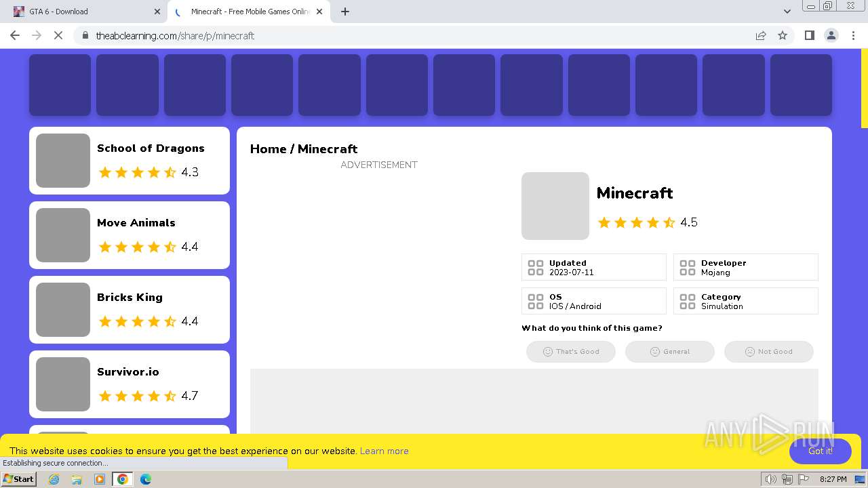Click the OS IOS / Android info box

pyautogui.click(x=594, y=301)
